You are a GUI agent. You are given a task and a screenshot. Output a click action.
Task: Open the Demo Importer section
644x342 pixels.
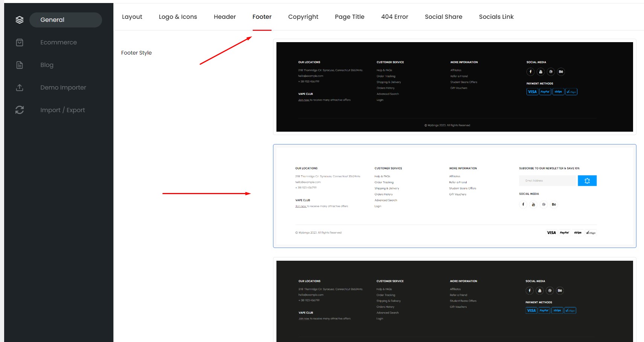click(x=63, y=88)
